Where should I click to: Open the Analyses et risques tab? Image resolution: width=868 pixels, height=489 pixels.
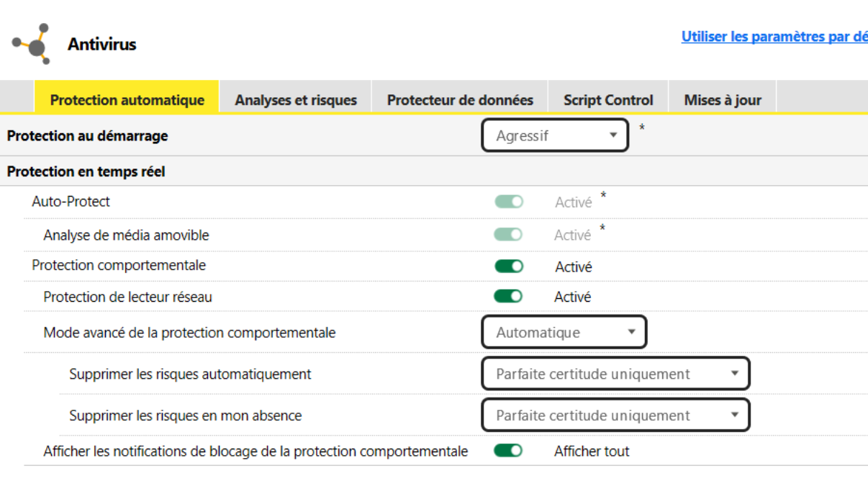click(295, 100)
